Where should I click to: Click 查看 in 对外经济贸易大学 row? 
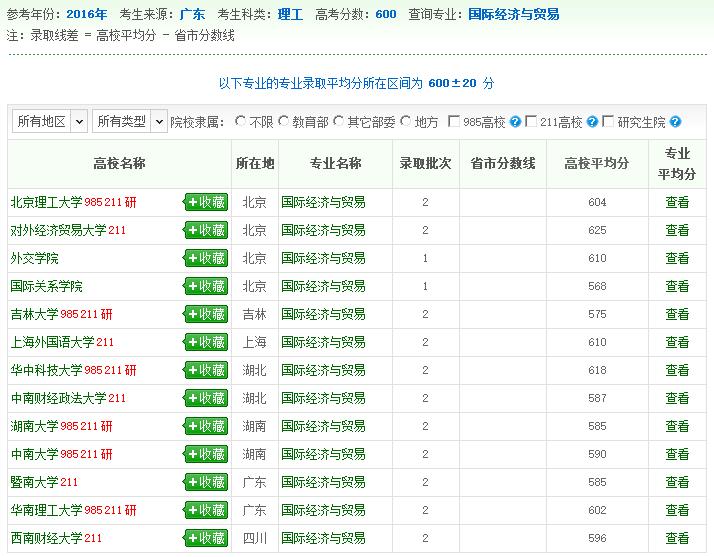677,230
